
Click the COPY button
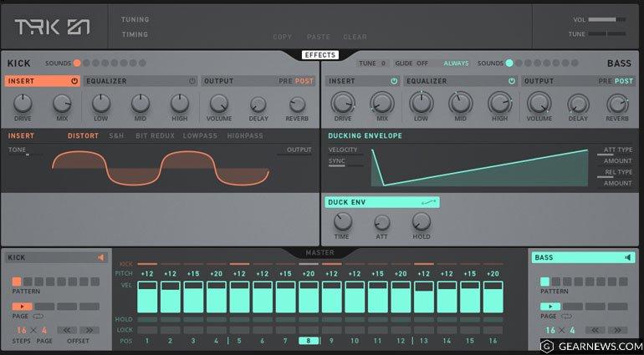[x=282, y=37]
